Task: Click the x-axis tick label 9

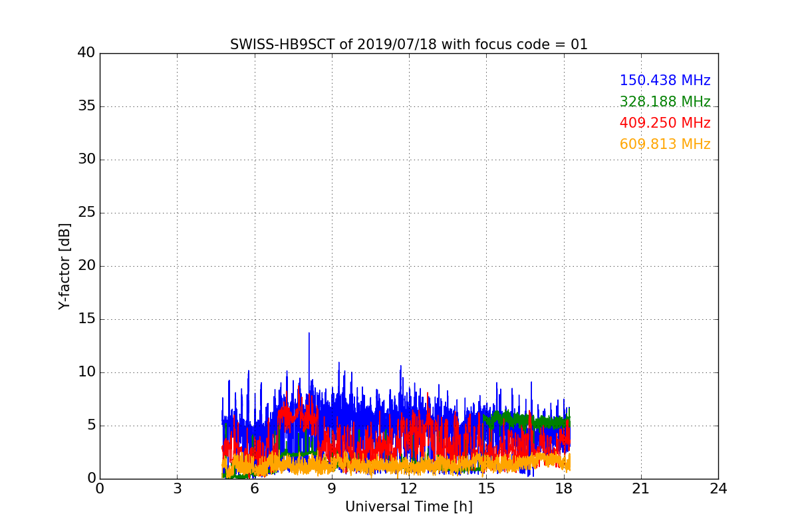Action: 332,489
